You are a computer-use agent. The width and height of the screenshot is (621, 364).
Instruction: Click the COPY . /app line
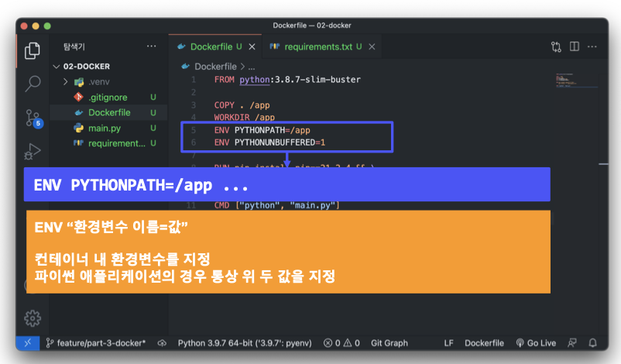242,105
